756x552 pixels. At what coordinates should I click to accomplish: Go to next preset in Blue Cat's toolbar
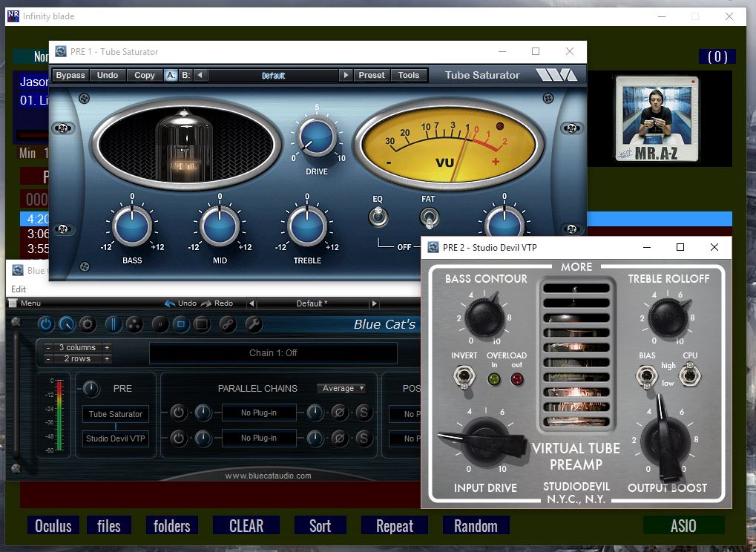coord(374,303)
